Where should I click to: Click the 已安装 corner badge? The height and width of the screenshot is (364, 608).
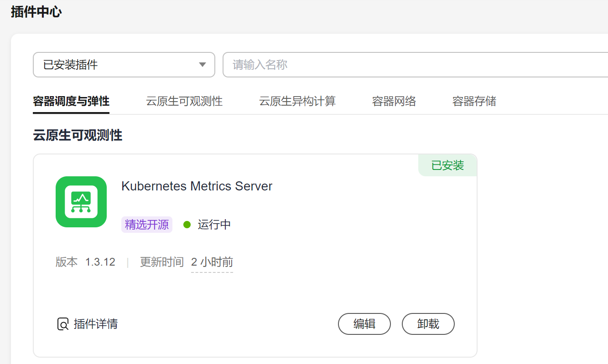pos(447,165)
